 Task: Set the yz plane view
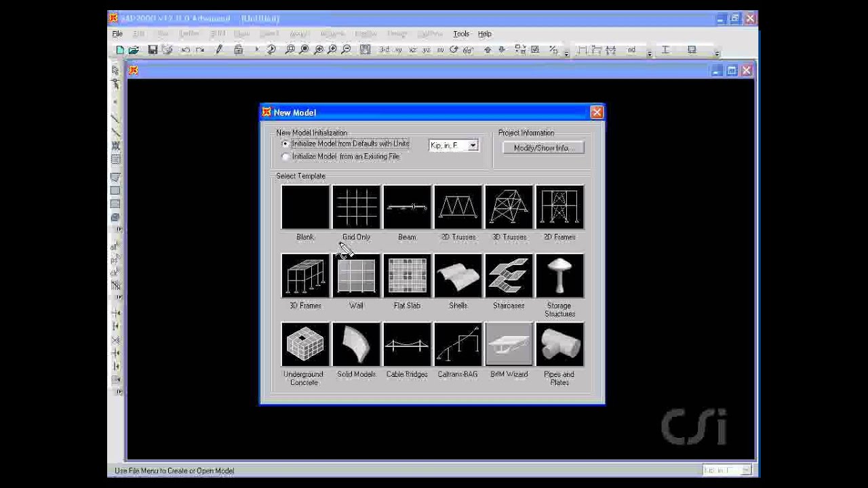(427, 50)
